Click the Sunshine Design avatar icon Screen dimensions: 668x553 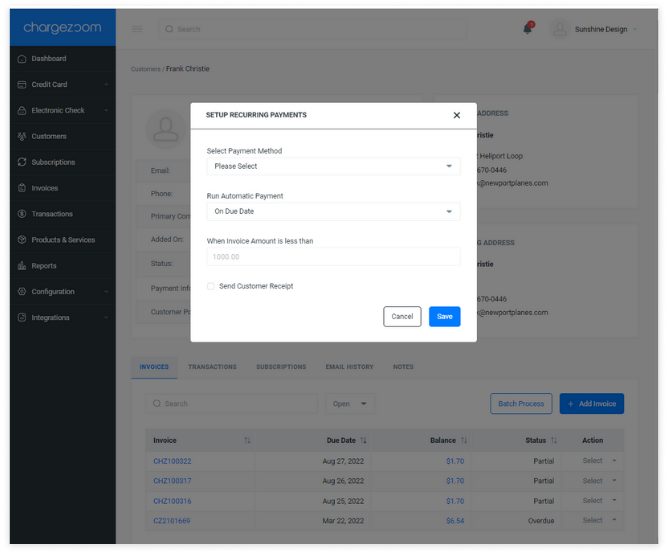(560, 29)
